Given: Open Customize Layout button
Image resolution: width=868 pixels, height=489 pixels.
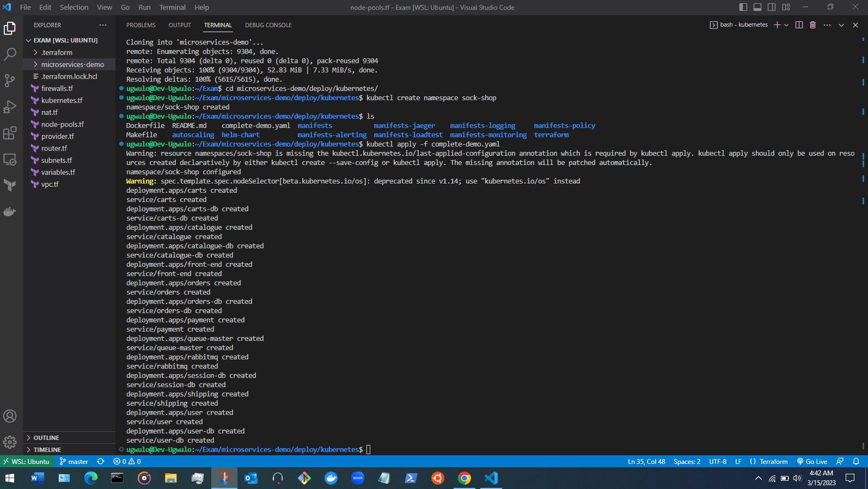Looking at the screenshot, I should (786, 7).
